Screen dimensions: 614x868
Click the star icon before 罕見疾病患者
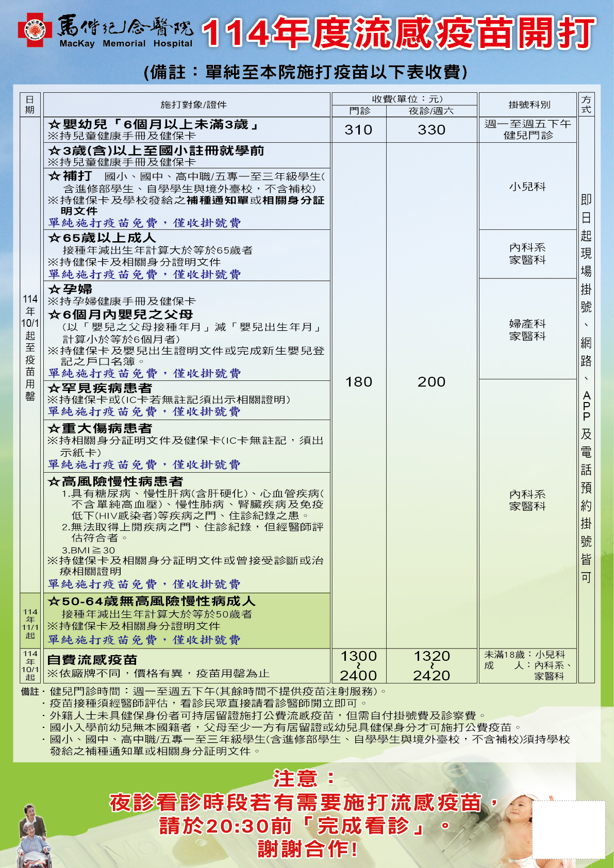click(54, 388)
